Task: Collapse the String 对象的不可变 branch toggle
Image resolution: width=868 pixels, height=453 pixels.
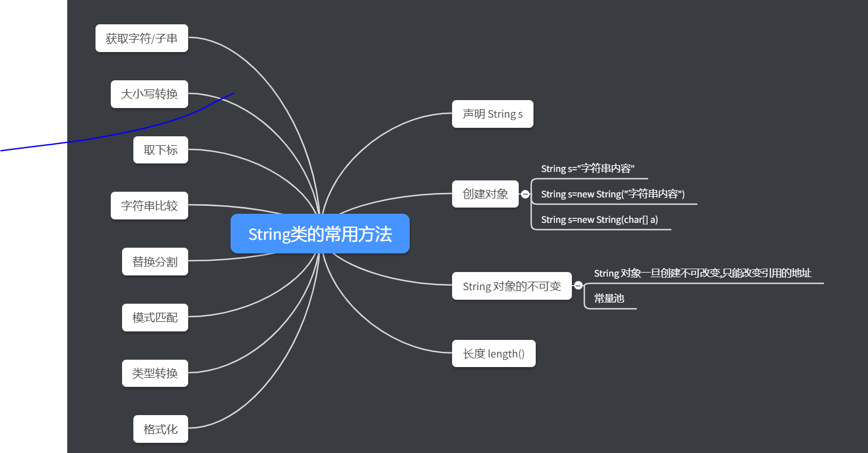Action: (x=578, y=286)
